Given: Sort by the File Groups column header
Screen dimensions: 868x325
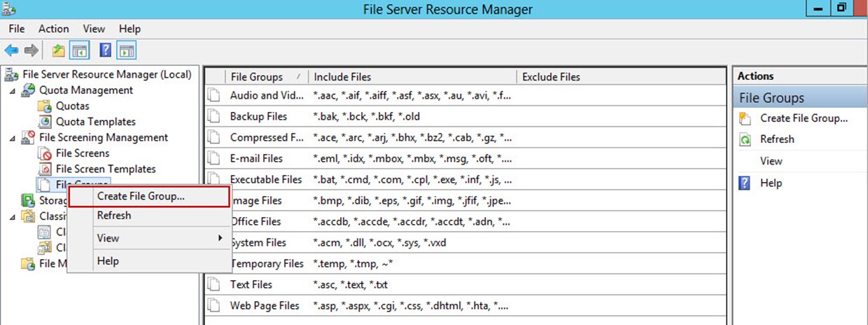Looking at the screenshot, I should click(x=256, y=77).
